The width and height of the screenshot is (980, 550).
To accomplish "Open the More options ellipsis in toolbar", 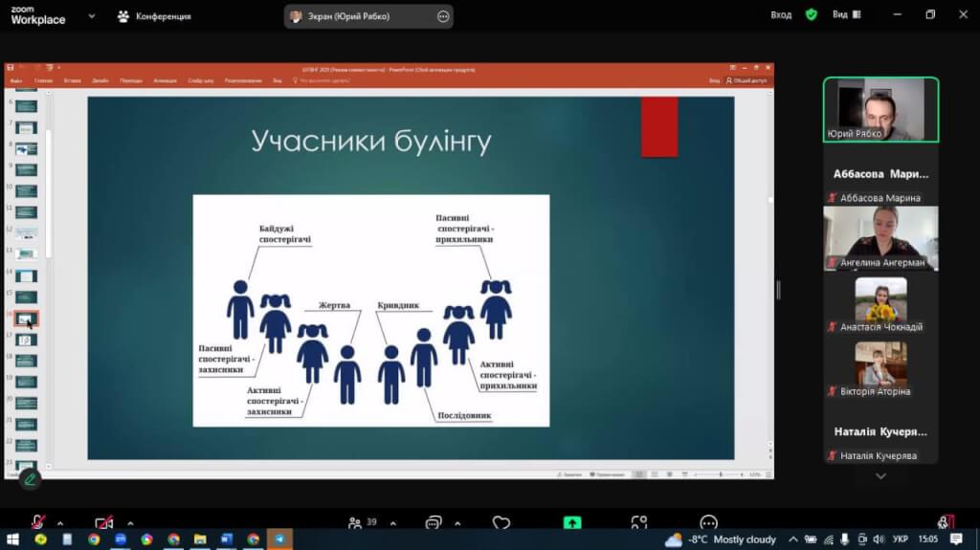I will click(708, 522).
